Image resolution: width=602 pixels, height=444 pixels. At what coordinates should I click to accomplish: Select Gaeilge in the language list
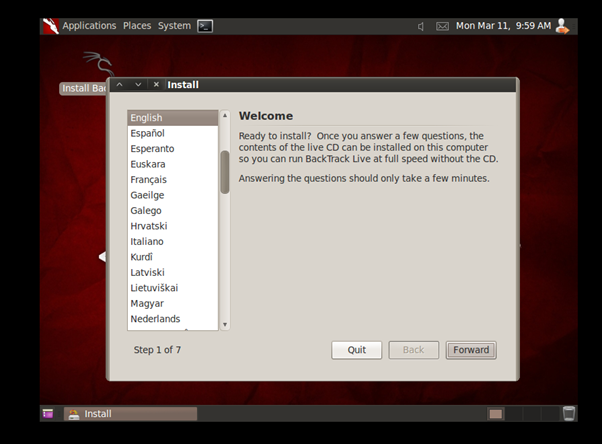point(173,195)
